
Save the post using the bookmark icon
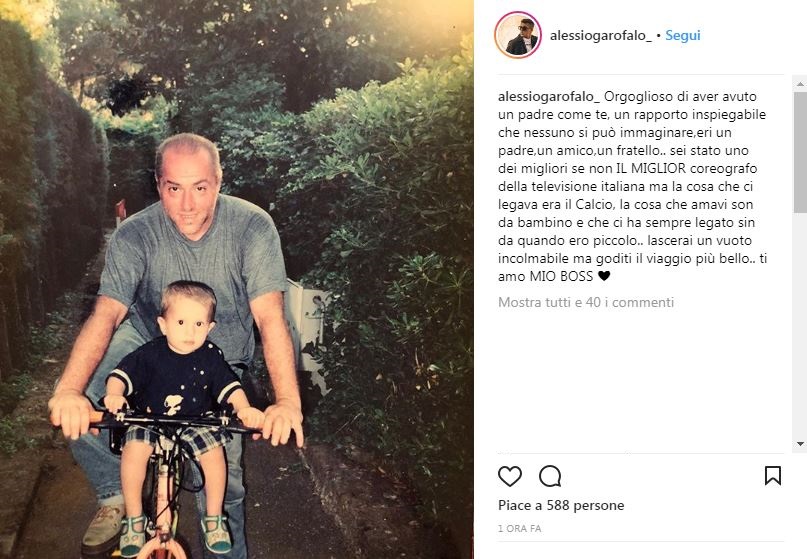[x=773, y=476]
